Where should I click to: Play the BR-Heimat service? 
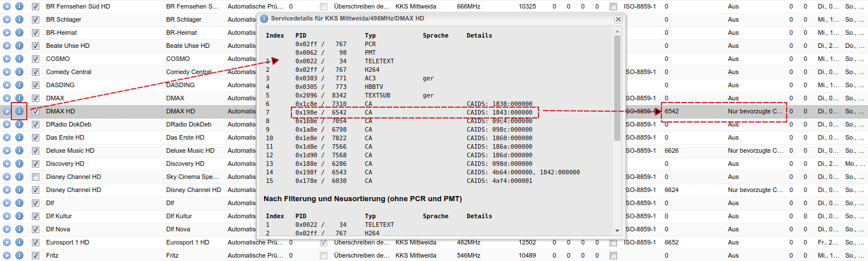pos(7,32)
